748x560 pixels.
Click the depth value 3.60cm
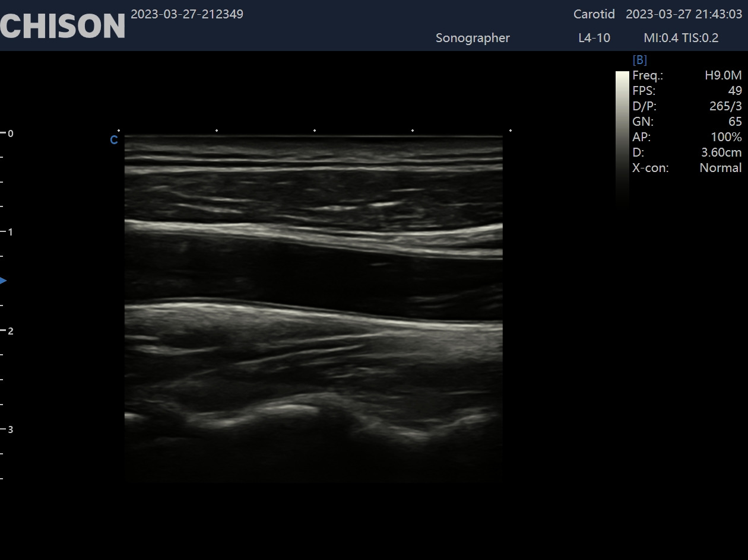click(x=721, y=152)
